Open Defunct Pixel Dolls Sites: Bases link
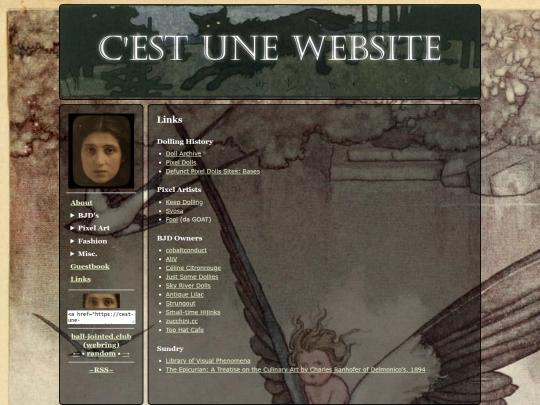This screenshot has width=540, height=405. coord(212,171)
